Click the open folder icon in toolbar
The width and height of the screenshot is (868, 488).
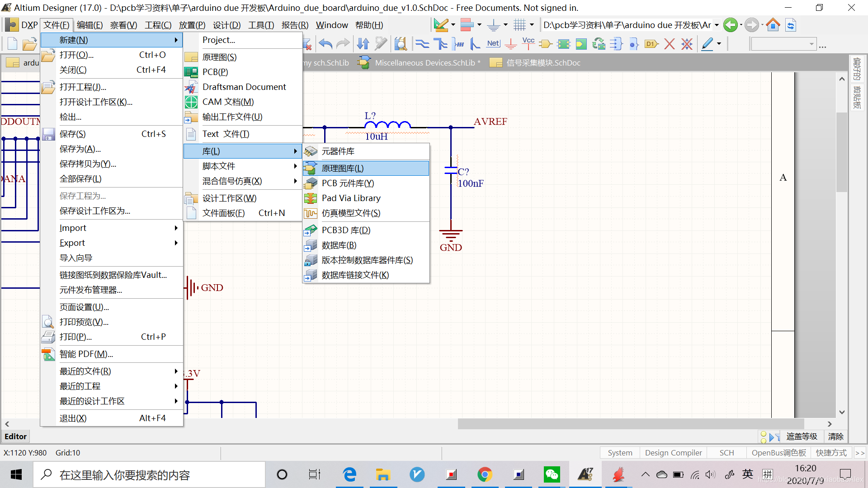(29, 44)
